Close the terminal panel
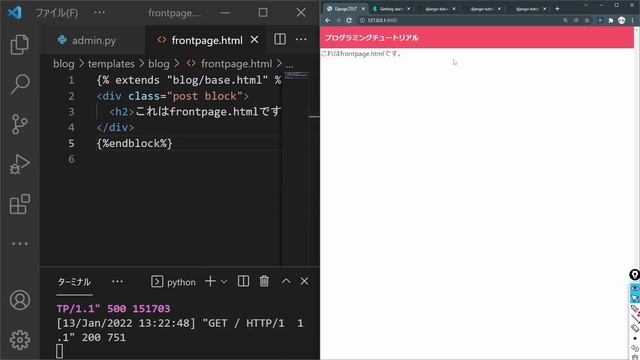This screenshot has height=360, width=640. 304,281
